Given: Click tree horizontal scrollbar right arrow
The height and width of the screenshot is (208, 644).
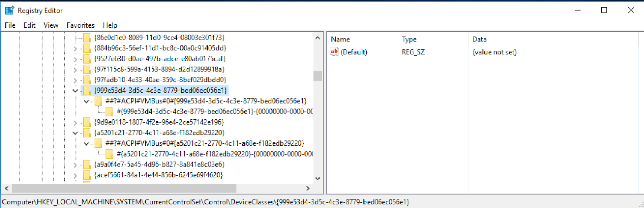Looking at the screenshot, I should (308, 188).
